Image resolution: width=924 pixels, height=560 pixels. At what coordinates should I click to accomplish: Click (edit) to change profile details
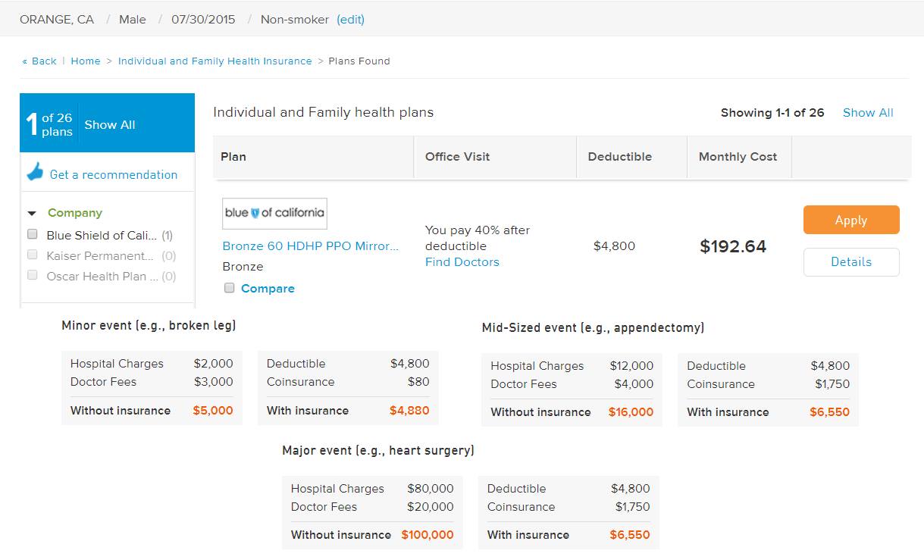coord(350,20)
